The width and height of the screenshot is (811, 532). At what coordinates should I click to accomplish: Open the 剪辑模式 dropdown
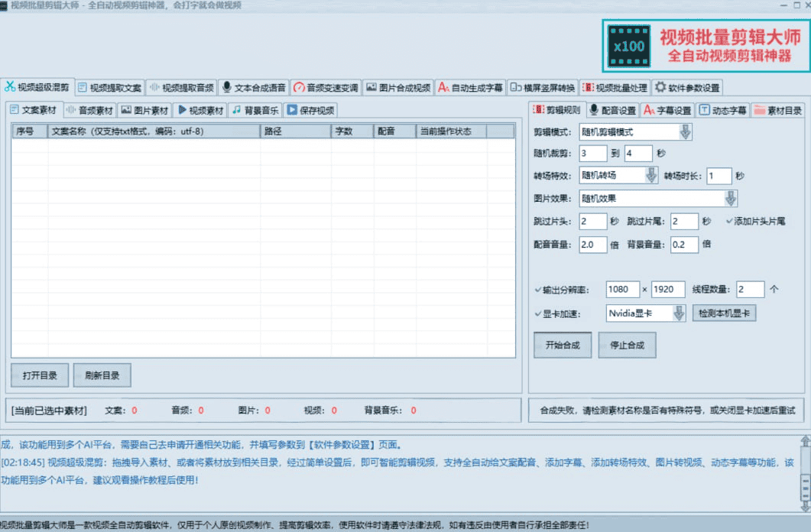pos(686,131)
